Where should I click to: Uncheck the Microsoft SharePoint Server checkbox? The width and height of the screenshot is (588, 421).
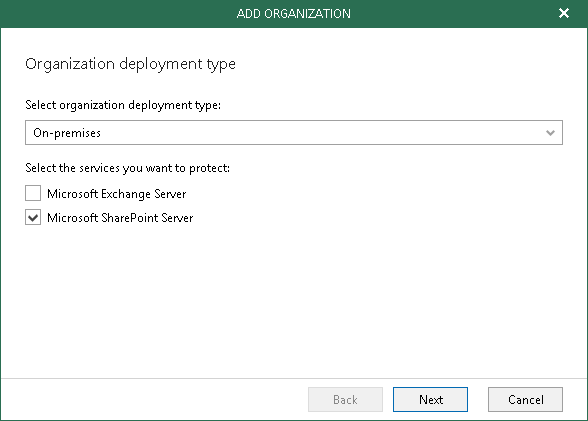tap(33, 217)
